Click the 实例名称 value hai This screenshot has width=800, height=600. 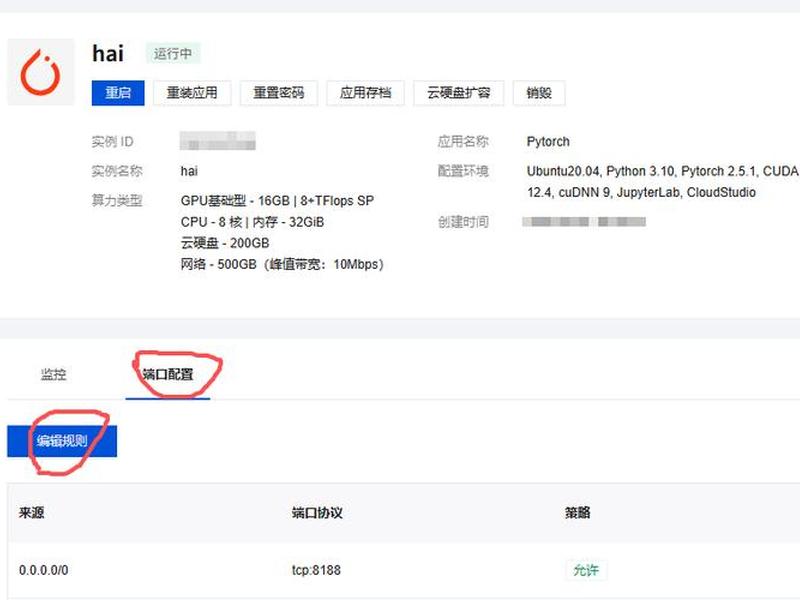(x=189, y=171)
